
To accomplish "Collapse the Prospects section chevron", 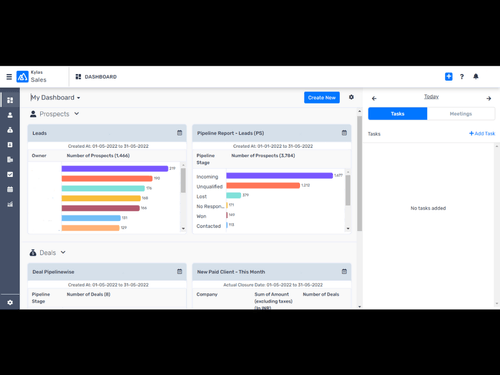I will (x=77, y=113).
